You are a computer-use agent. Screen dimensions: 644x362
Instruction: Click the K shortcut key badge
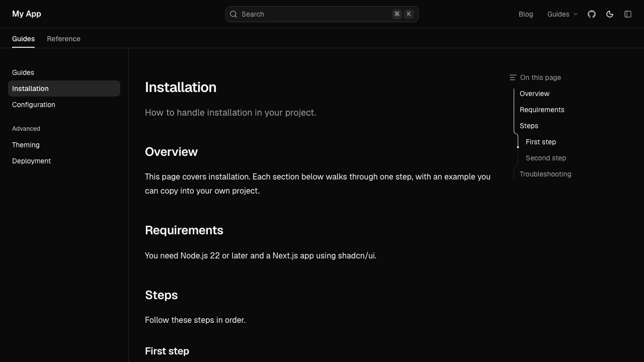[409, 14]
